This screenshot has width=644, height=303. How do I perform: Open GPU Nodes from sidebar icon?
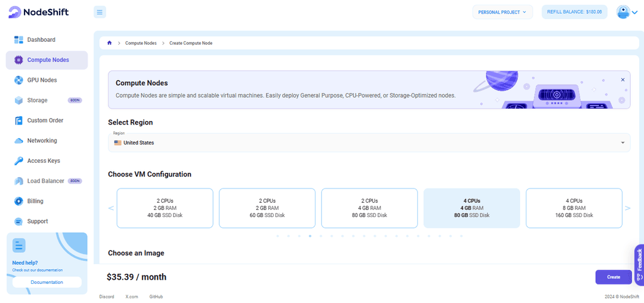[x=18, y=80]
